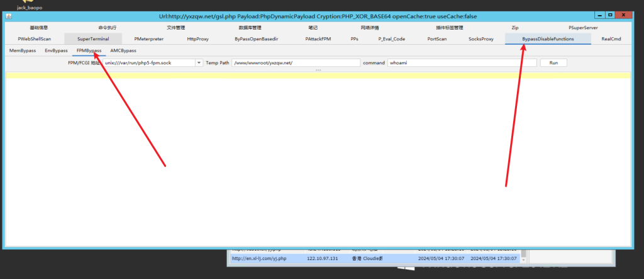The image size is (644, 279).
Task: Click the command input field containing whoami
Action: [462, 63]
